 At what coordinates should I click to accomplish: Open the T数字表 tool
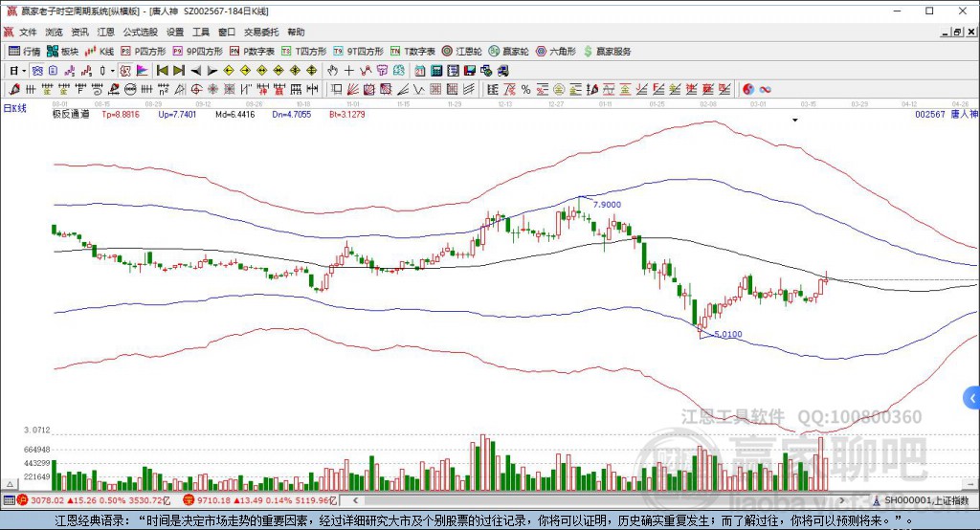tap(412, 52)
